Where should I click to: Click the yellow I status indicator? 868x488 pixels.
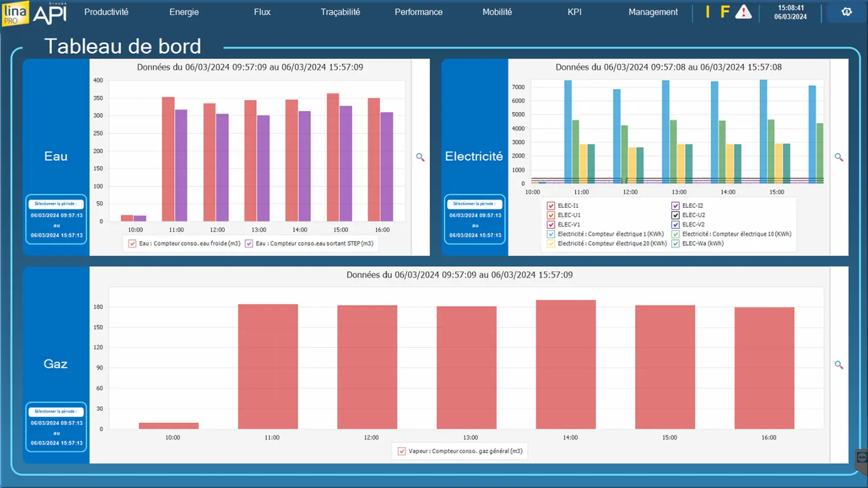pyautogui.click(x=708, y=12)
